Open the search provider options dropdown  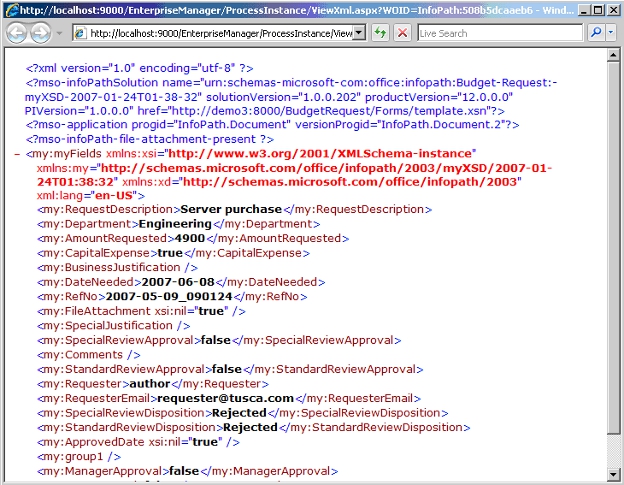pos(610,33)
